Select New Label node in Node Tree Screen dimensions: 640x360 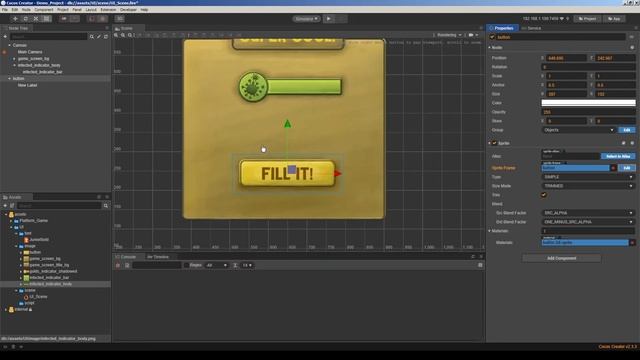[x=27, y=85]
